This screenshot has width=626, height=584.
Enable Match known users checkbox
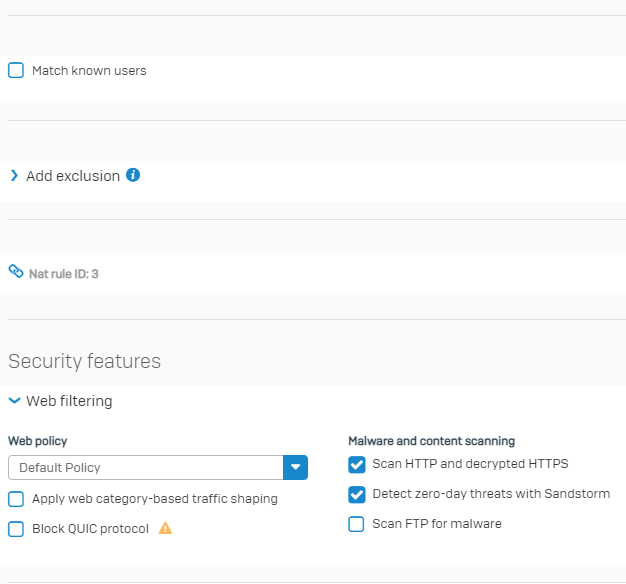coord(16,70)
